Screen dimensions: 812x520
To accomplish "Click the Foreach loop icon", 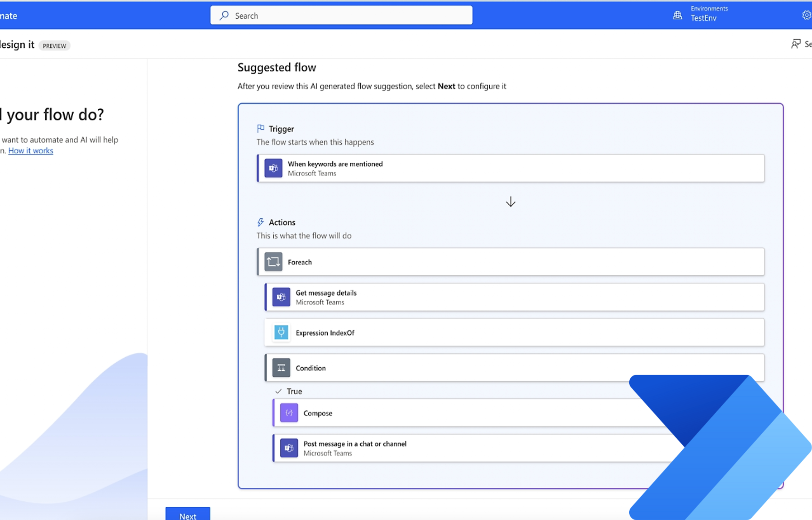I will [x=273, y=262].
